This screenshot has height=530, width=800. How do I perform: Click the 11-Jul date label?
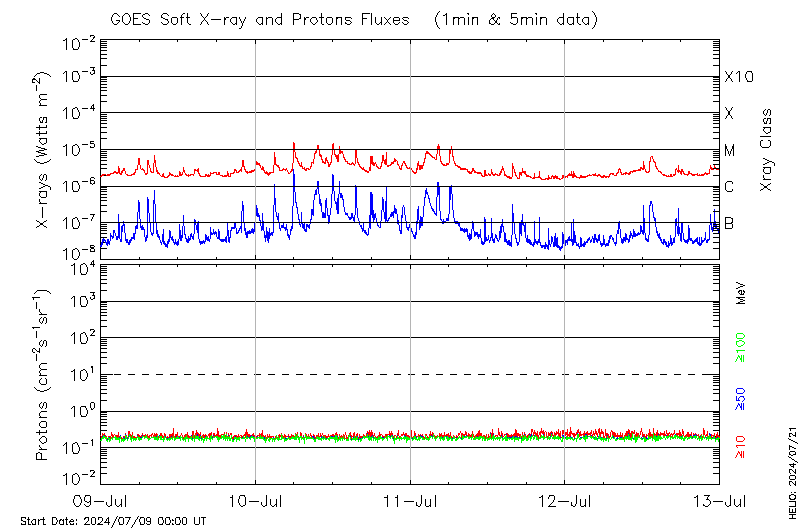pos(410,500)
